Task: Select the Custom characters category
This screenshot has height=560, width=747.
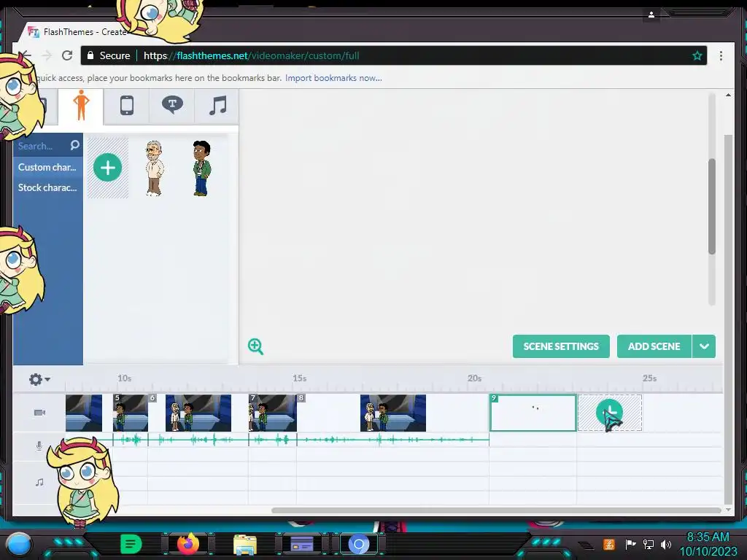Action: [x=47, y=167]
